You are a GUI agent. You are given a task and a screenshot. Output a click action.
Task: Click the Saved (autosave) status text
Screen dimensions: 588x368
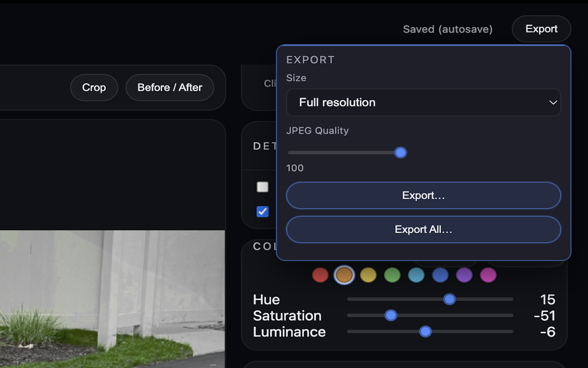[x=448, y=29]
